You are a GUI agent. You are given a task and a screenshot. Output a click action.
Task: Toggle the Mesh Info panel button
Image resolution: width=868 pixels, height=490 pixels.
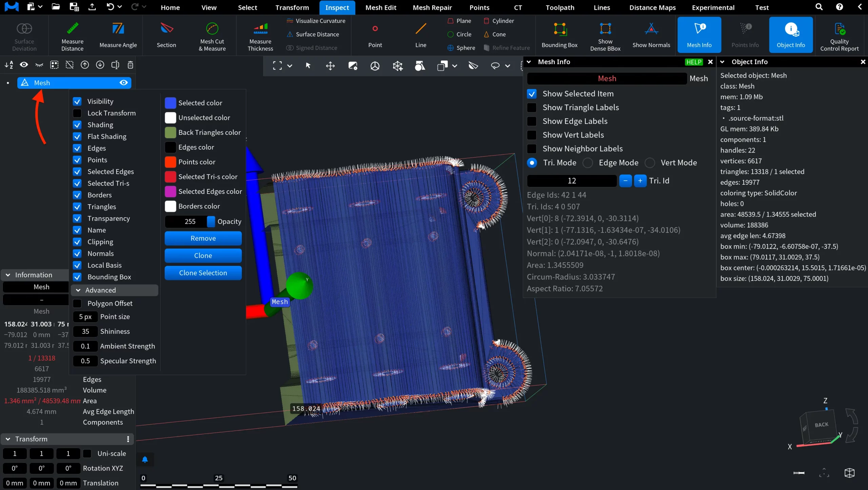[699, 35]
